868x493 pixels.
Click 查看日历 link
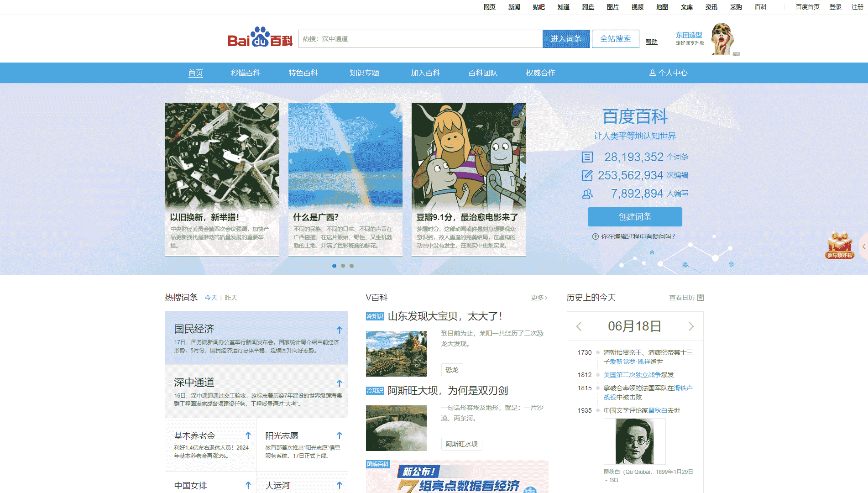pos(681,298)
